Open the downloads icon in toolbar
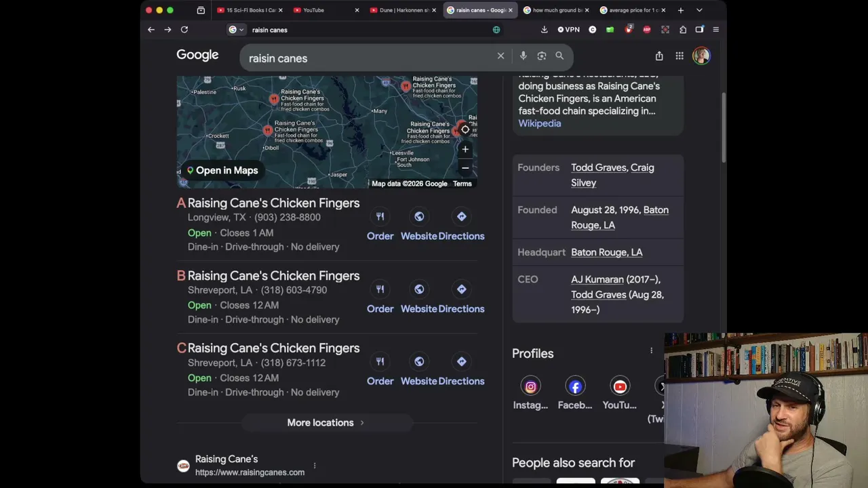Screen dimensions: 868x488 click(544, 30)
